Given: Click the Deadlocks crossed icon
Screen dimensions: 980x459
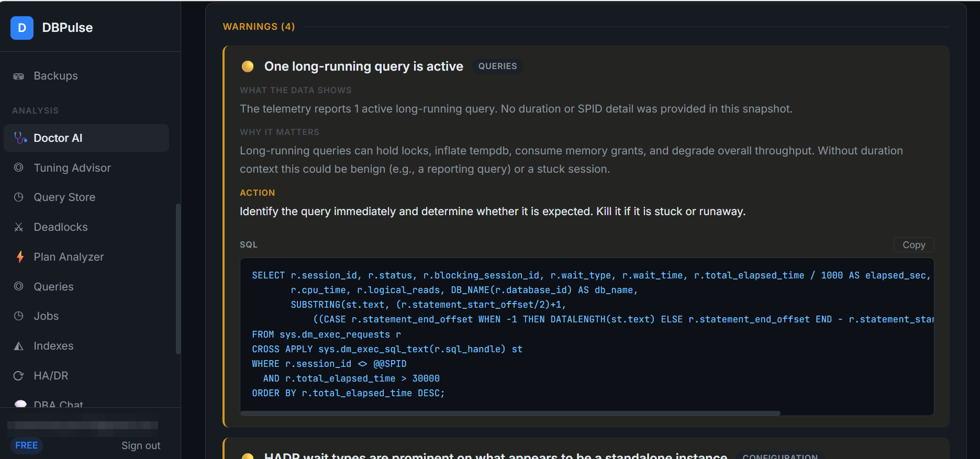Looking at the screenshot, I should [x=19, y=227].
